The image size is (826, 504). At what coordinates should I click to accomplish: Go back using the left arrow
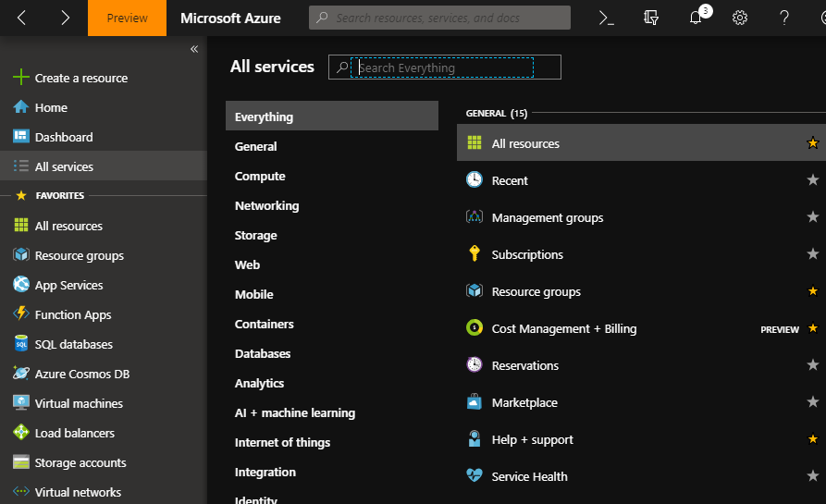click(22, 18)
